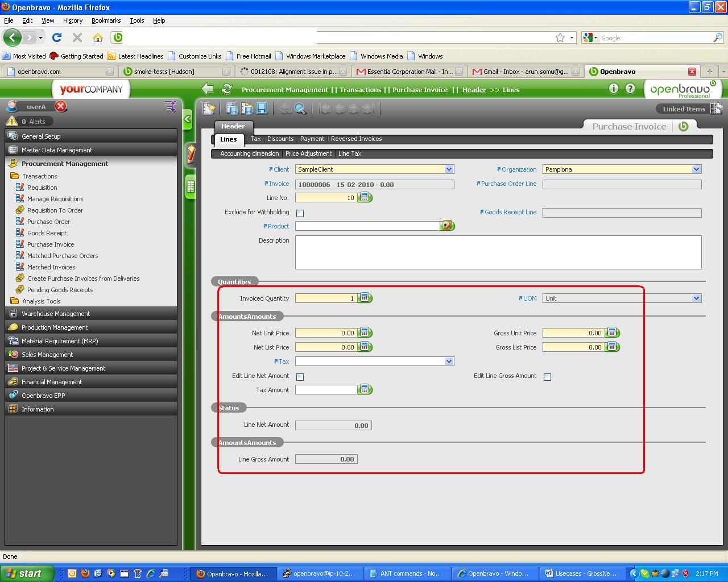Click the Firefox home button
This screenshot has height=582, width=728.
coord(98,38)
